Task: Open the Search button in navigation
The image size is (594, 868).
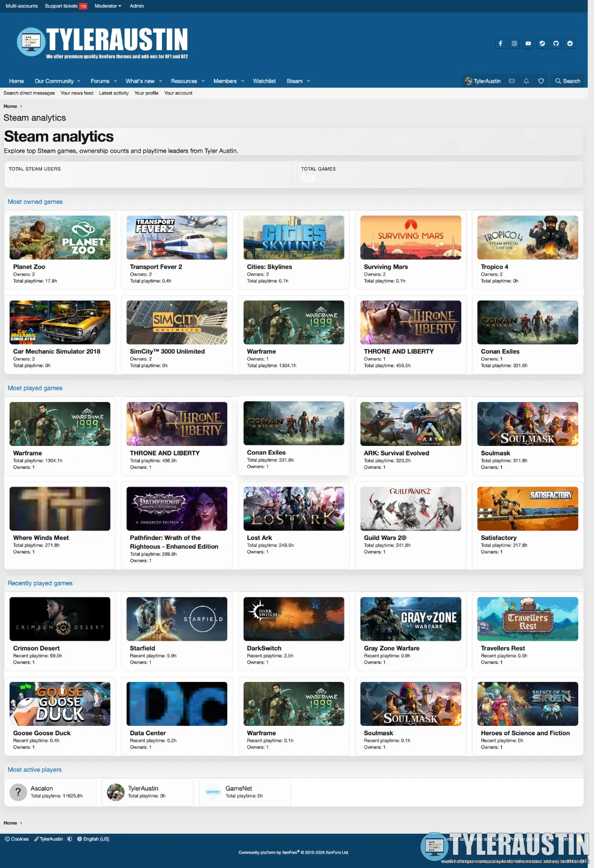Action: (x=567, y=81)
